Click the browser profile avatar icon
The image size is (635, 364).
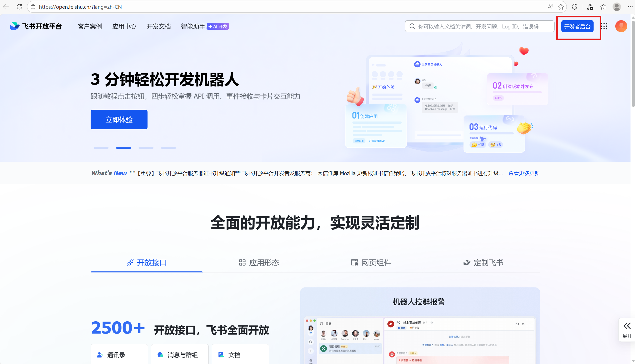[617, 7]
